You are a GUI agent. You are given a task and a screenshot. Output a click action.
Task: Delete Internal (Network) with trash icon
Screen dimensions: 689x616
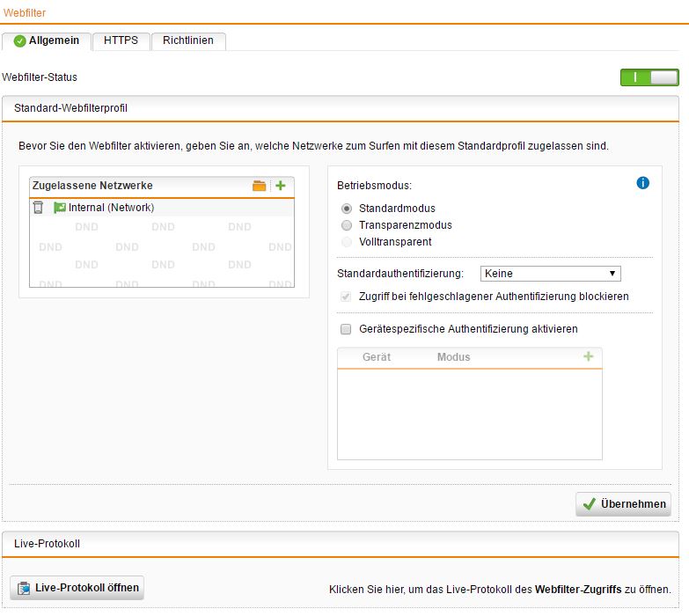(38, 208)
